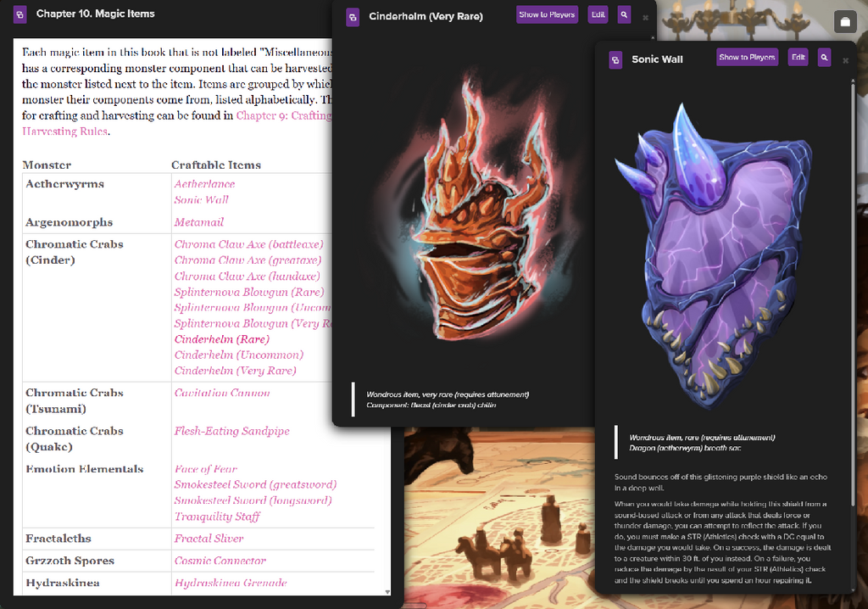The width and height of the screenshot is (868, 609).
Task: Open Cinderhelm (Rare) link
Action: tap(221, 339)
